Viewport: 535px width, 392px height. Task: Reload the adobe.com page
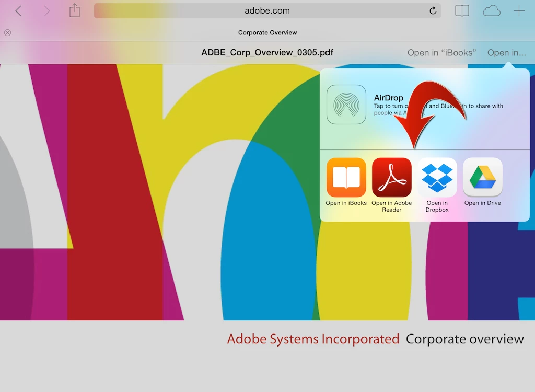433,10
